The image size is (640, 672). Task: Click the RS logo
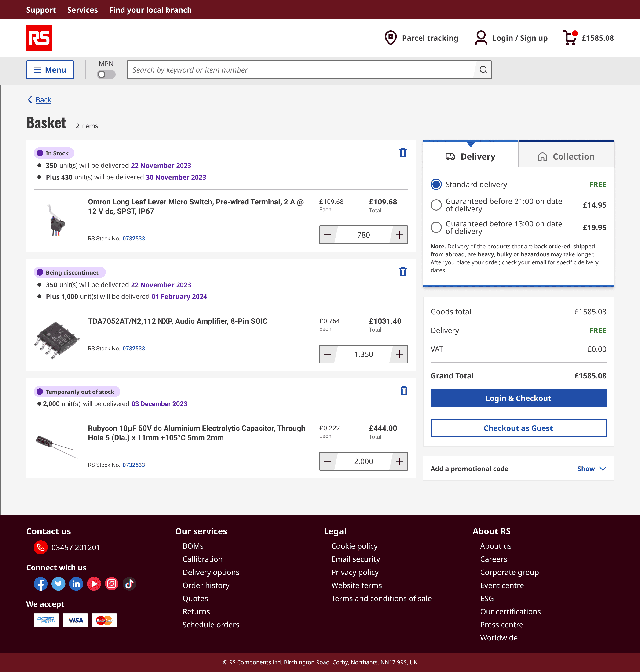click(39, 38)
